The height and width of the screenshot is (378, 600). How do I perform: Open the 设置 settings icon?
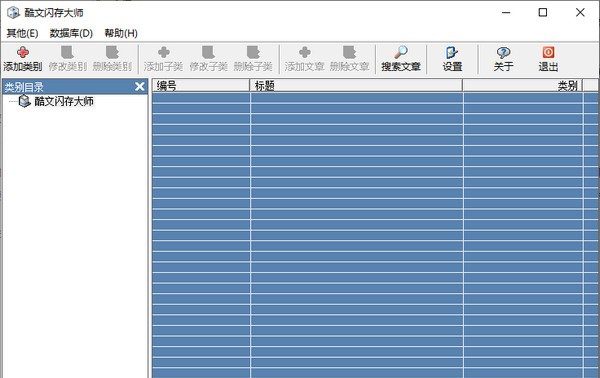[x=452, y=52]
